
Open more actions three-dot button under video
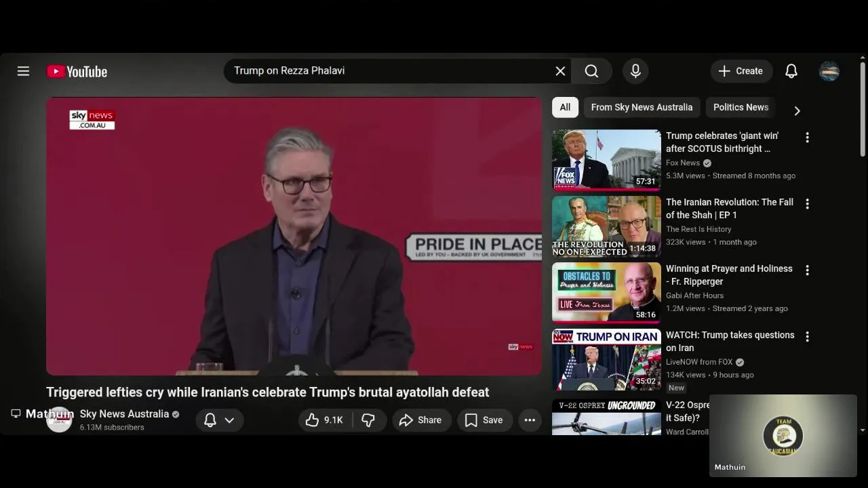(x=530, y=420)
